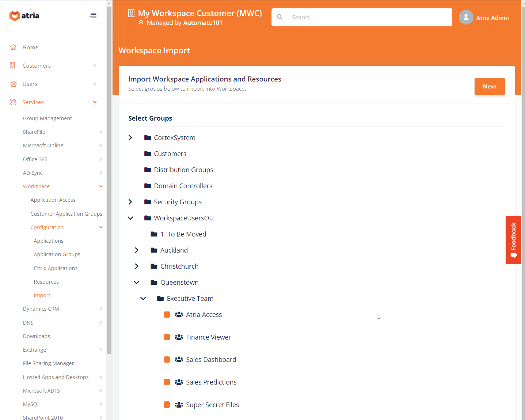Collapse sidebar with hamburger menu icon
The width and height of the screenshot is (525, 420).
93,16
